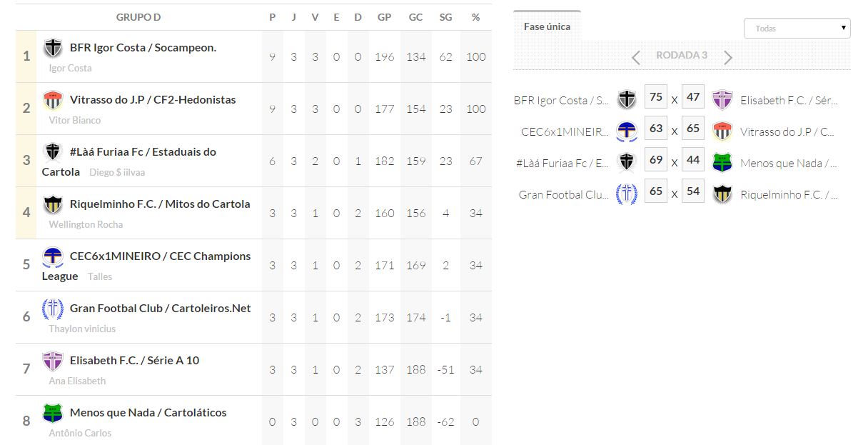This screenshot has height=445, width=868.
Task: Click #Làá Furiaa Fc shield in standings
Action: [x=53, y=152]
